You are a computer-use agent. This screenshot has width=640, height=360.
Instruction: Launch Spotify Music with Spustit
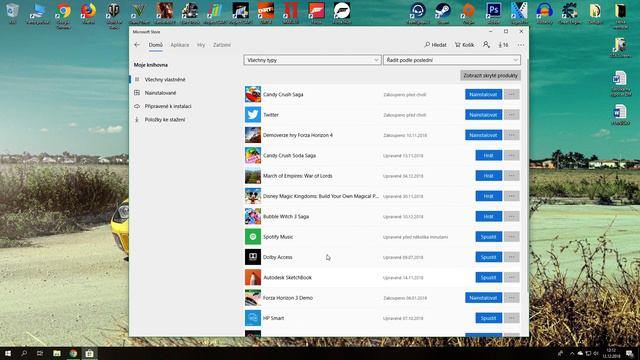coord(489,237)
